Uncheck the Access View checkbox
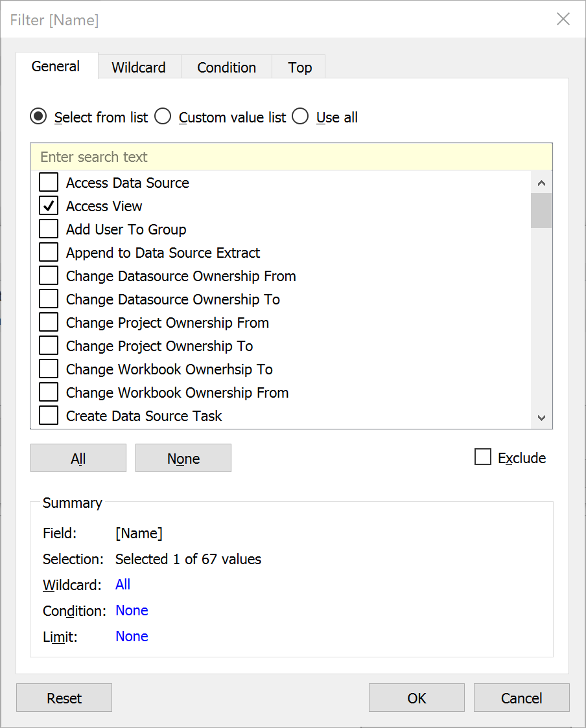This screenshot has height=728, width=586. pos(49,206)
